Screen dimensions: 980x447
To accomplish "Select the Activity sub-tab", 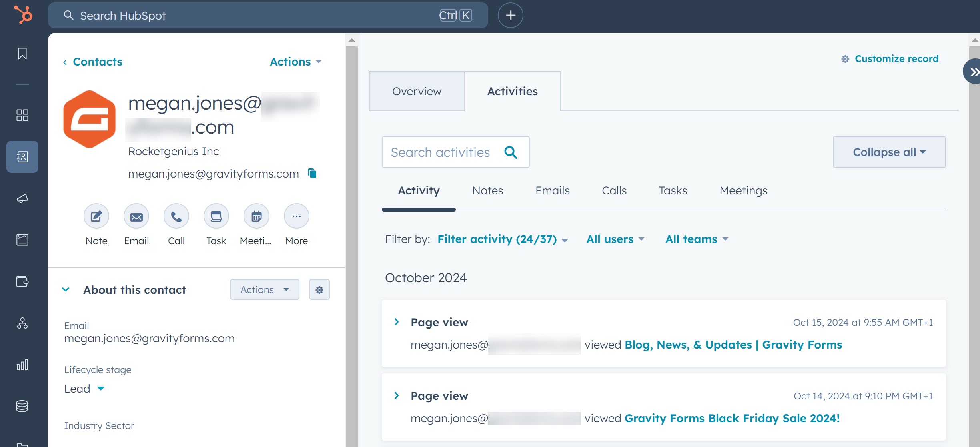I will tap(419, 190).
